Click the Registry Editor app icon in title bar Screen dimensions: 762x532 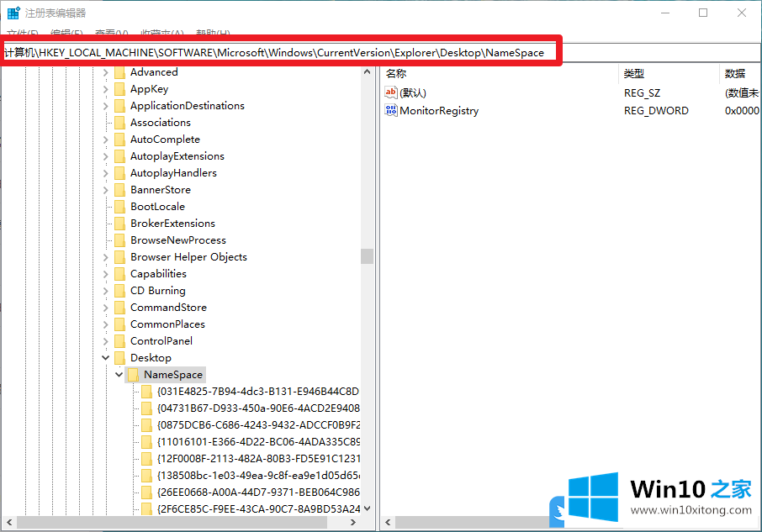13,13
